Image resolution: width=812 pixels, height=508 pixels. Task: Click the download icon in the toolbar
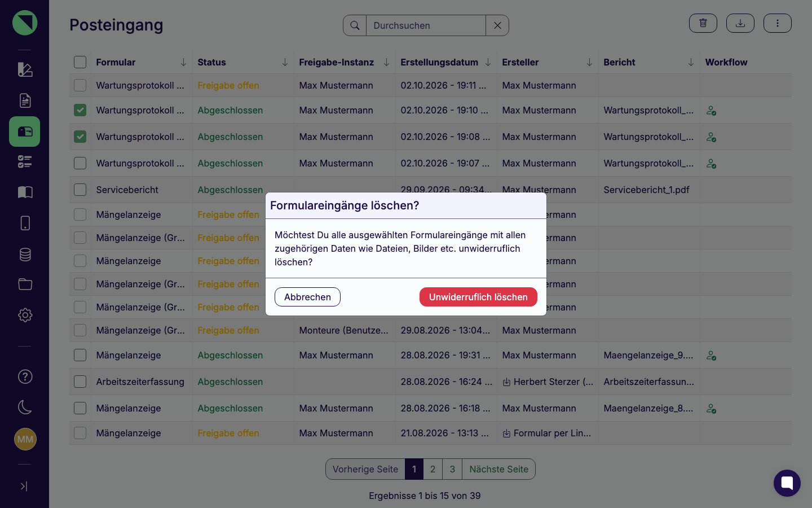(740, 23)
